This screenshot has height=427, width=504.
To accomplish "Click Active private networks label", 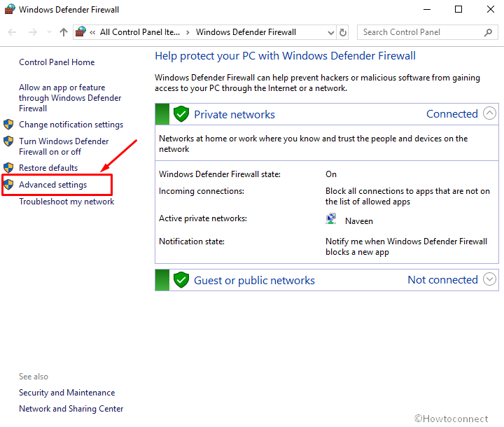I will click(x=203, y=218).
